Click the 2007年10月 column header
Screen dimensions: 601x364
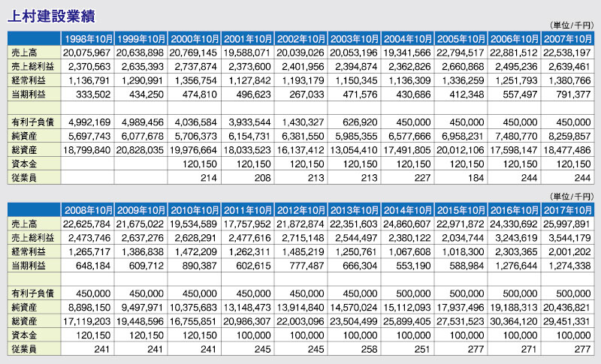point(567,39)
